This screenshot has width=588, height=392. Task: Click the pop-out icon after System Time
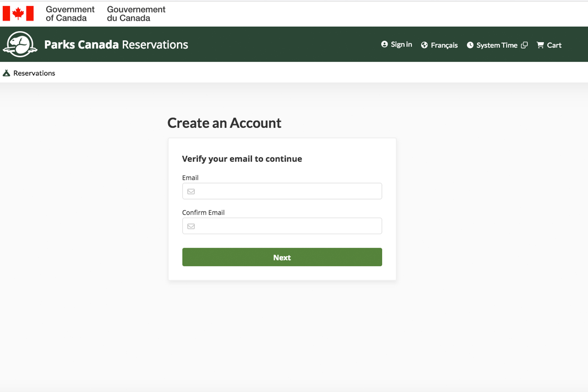click(524, 45)
